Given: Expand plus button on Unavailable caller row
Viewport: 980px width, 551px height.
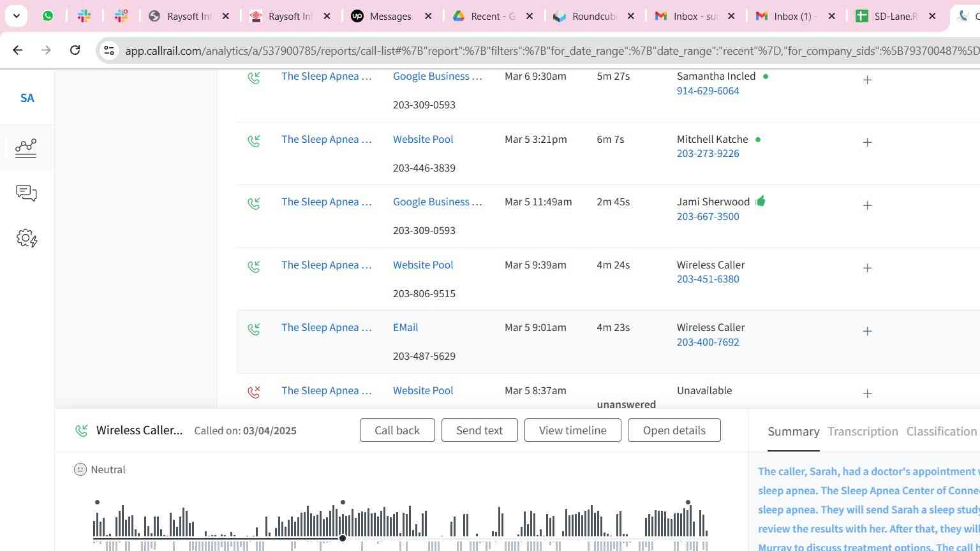Looking at the screenshot, I should [x=867, y=393].
